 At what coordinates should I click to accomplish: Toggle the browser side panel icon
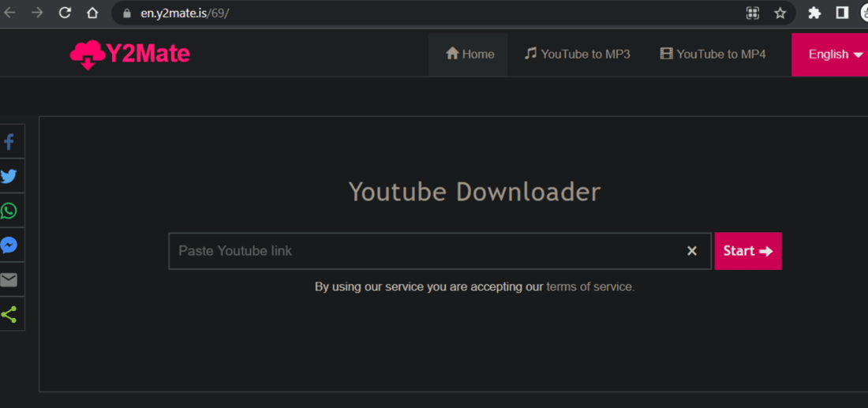coord(842,13)
